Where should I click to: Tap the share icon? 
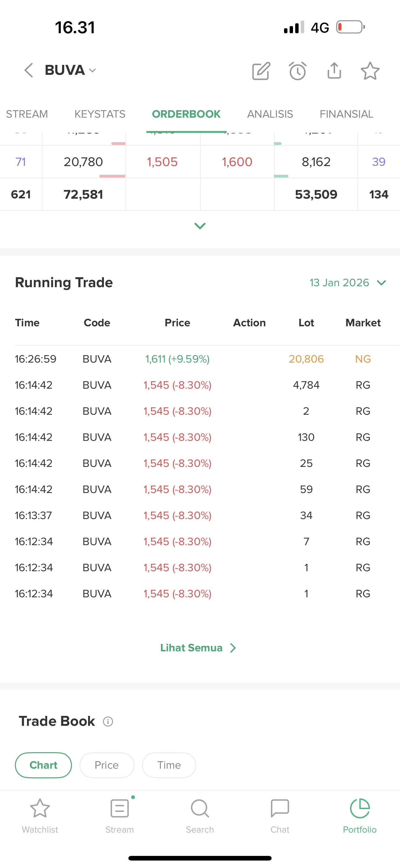(x=334, y=70)
